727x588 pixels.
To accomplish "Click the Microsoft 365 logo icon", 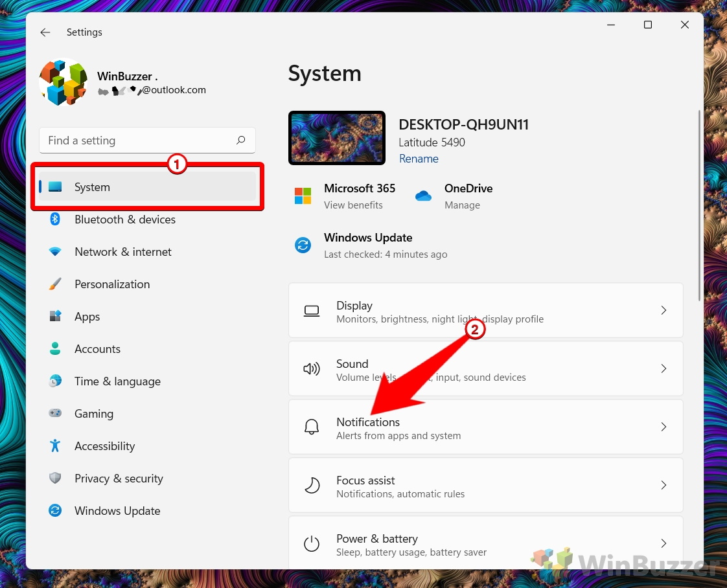I will click(303, 196).
